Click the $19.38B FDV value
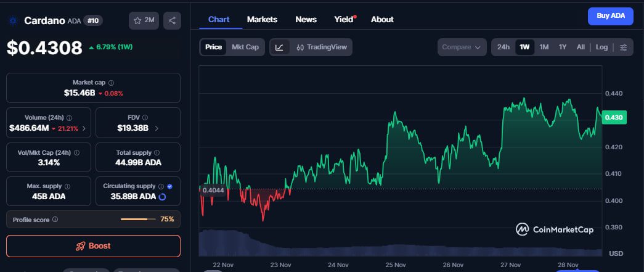The image size is (644, 272). click(x=132, y=128)
